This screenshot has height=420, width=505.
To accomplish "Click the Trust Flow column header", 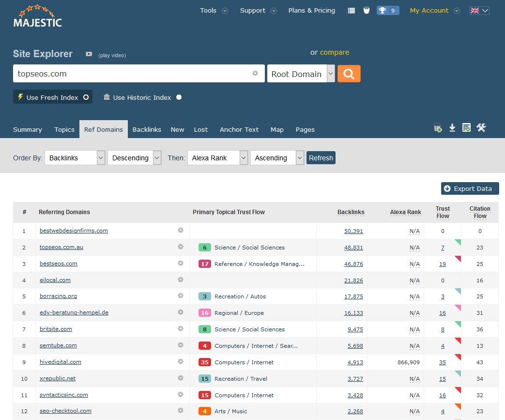I will coord(443,212).
